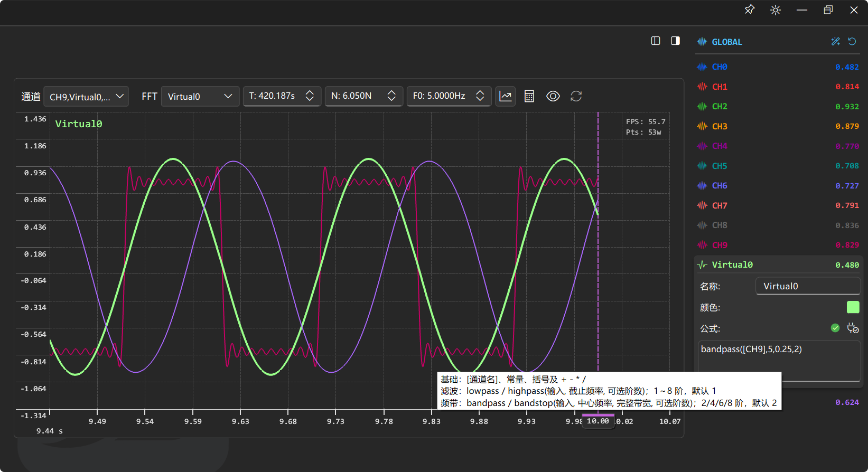The width and height of the screenshot is (868, 472).
Task: Click the Virtual0 pulse icon
Action: click(x=702, y=265)
